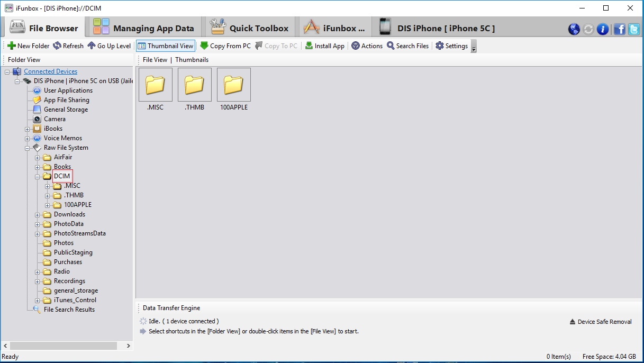Click the Connected Devices link
Screen dimensions: 644x363
[50, 71]
